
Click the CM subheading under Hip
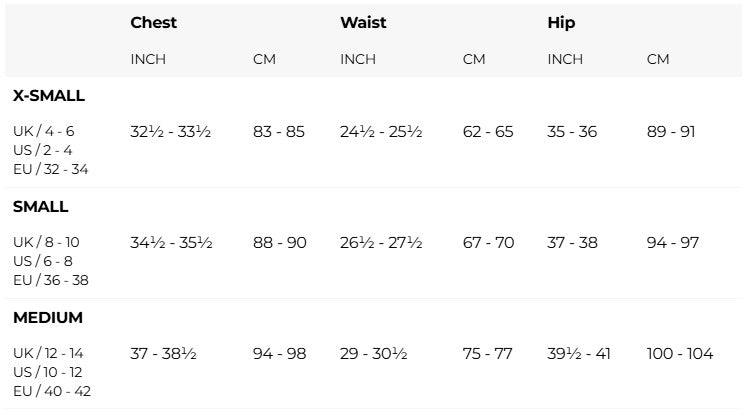coord(658,59)
